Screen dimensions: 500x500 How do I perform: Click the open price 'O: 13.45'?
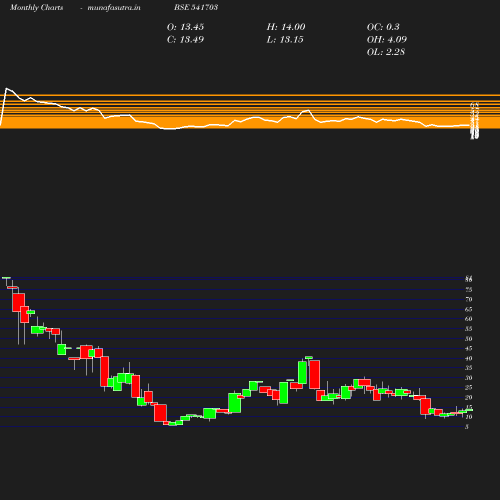pyautogui.click(x=185, y=27)
